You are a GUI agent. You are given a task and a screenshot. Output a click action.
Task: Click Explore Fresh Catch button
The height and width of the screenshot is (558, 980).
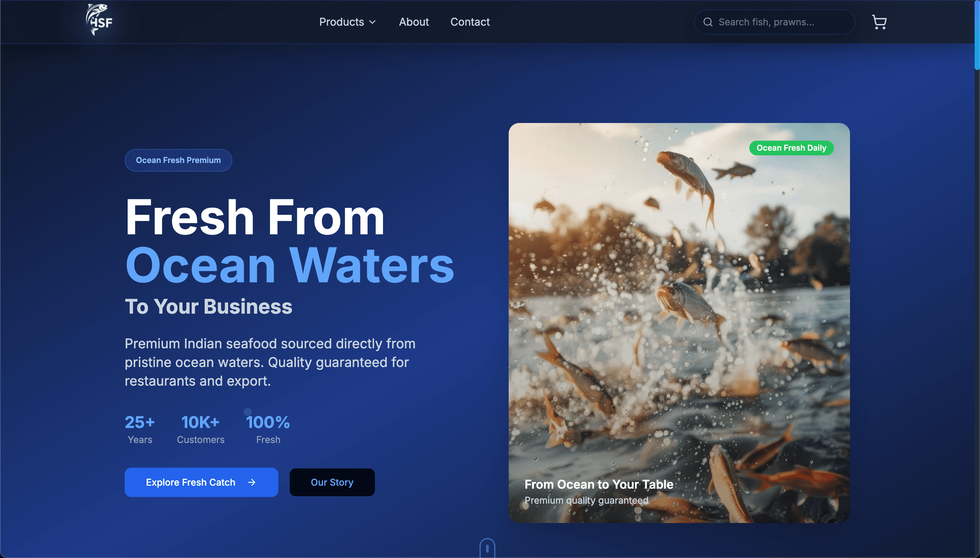(x=201, y=482)
